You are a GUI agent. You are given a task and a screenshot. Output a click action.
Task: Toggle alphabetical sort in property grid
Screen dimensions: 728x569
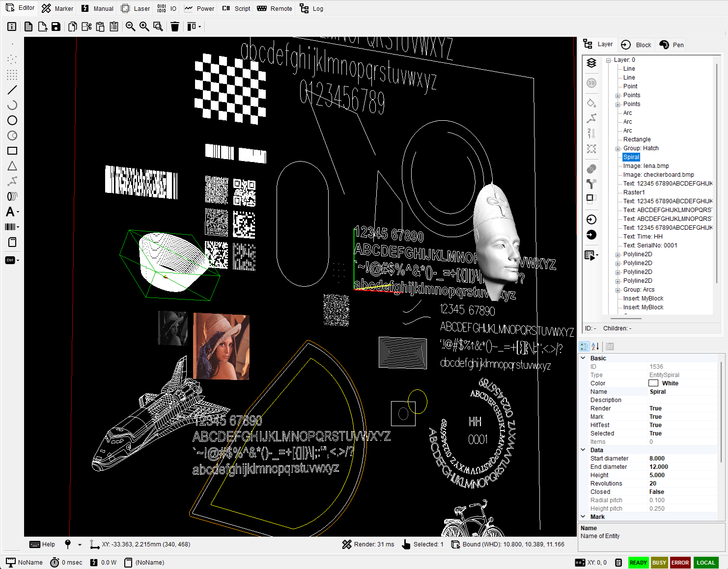click(595, 346)
